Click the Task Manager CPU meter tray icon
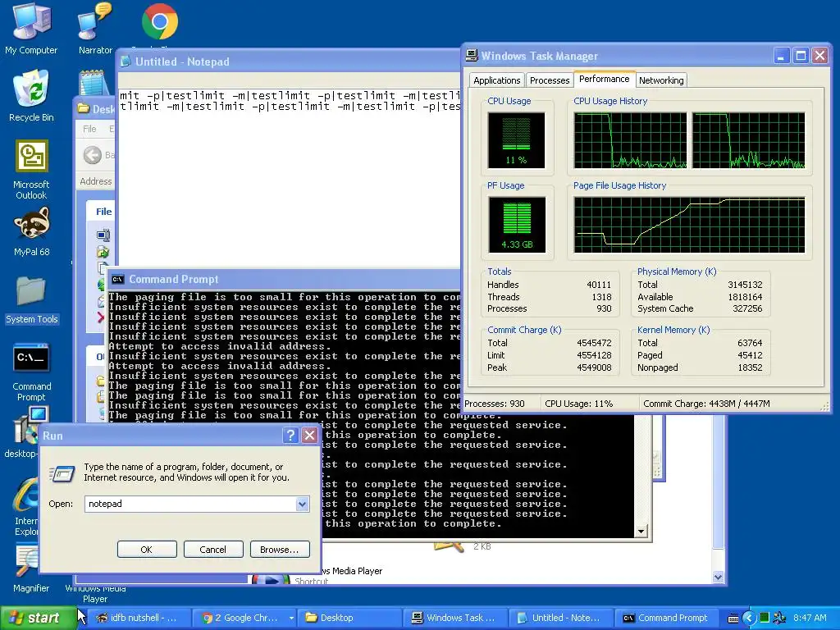This screenshot has height=630, width=840. coord(764,617)
